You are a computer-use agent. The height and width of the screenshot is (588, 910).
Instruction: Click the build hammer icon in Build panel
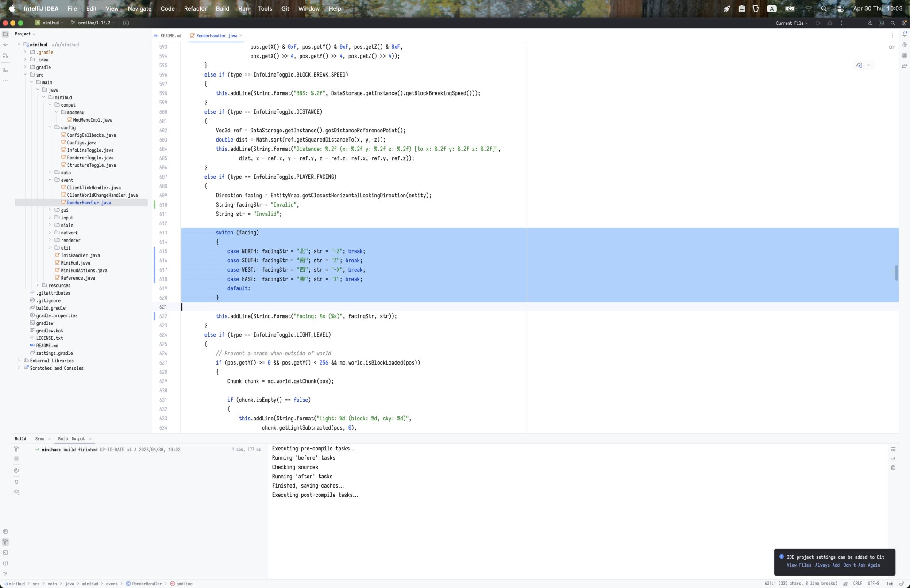(x=16, y=449)
